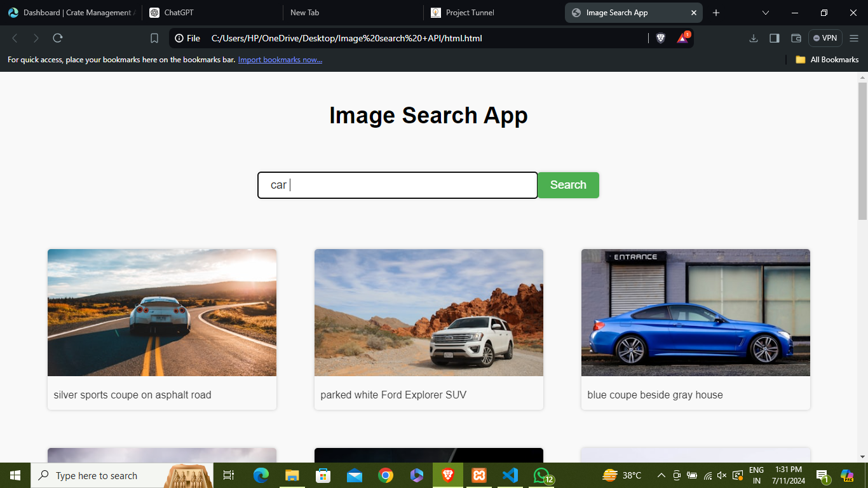This screenshot has width=868, height=488.
Task: Reload the page with the refresh icon
Action: pos(58,38)
